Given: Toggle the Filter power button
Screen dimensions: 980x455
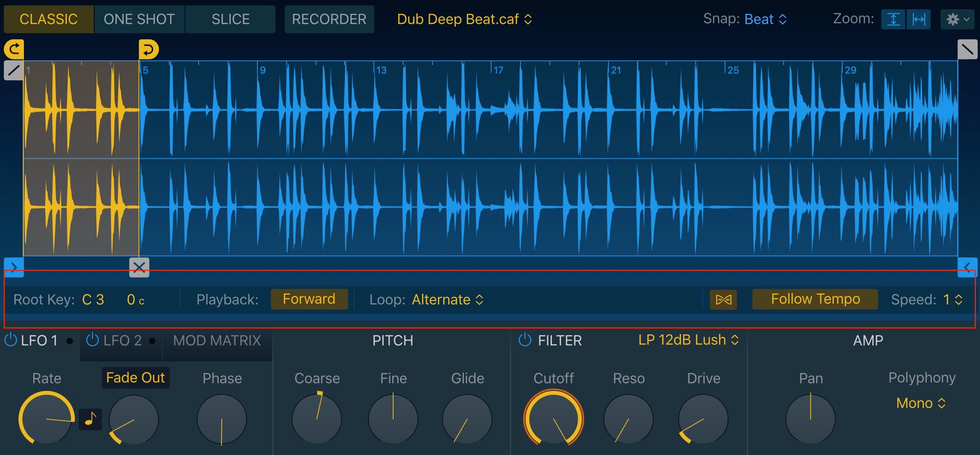Looking at the screenshot, I should point(525,340).
